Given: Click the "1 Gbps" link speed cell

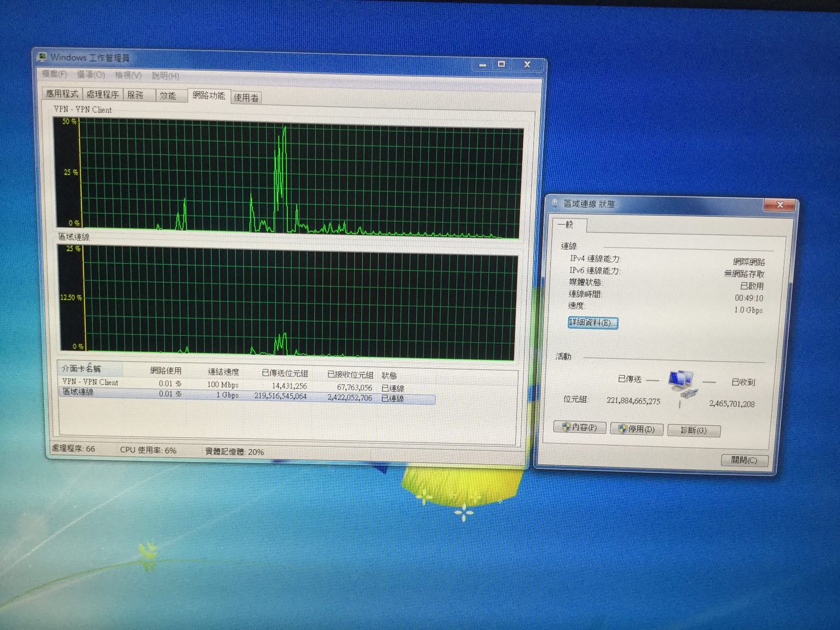Looking at the screenshot, I should (x=228, y=395).
